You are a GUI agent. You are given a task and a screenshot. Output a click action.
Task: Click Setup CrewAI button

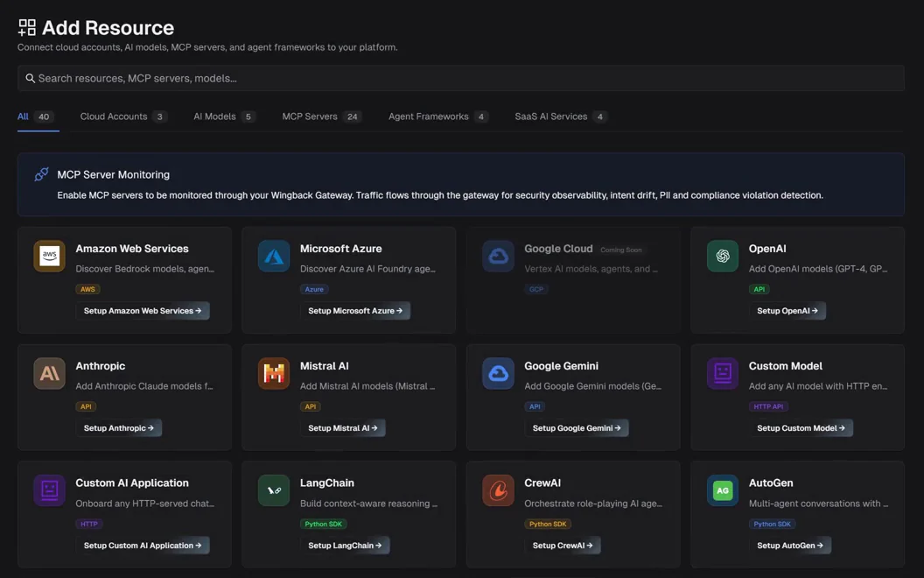[563, 546]
